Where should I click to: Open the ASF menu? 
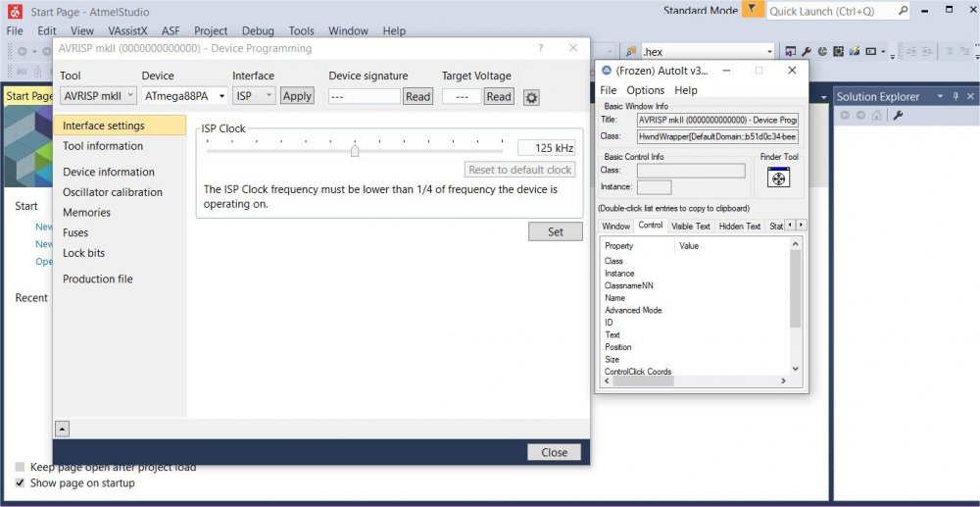[x=171, y=30]
